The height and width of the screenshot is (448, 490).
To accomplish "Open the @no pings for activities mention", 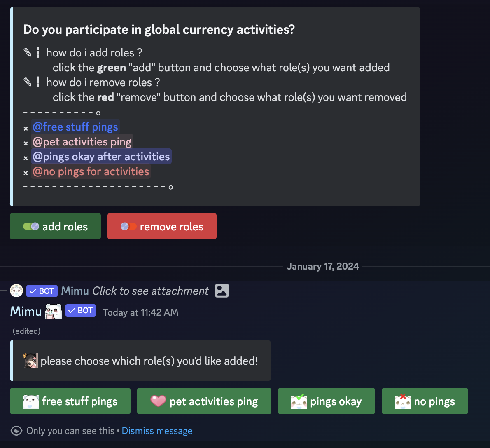I will pyautogui.click(x=91, y=171).
